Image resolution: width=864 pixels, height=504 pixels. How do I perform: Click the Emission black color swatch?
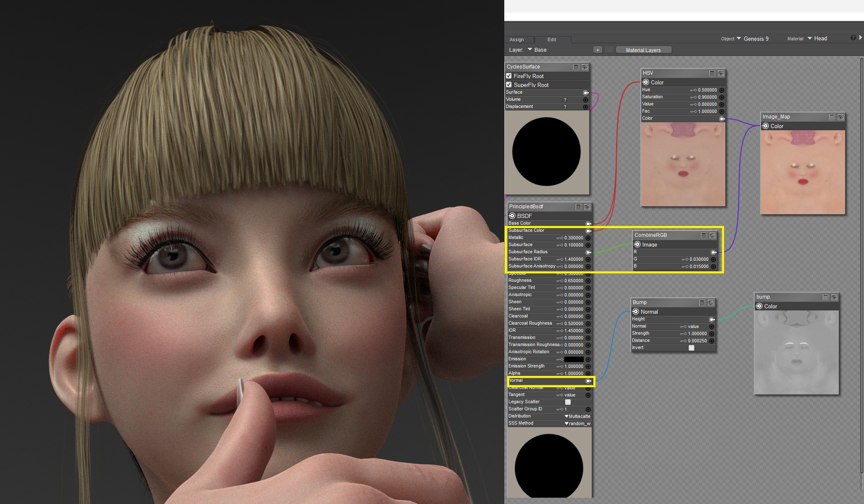[x=574, y=359]
